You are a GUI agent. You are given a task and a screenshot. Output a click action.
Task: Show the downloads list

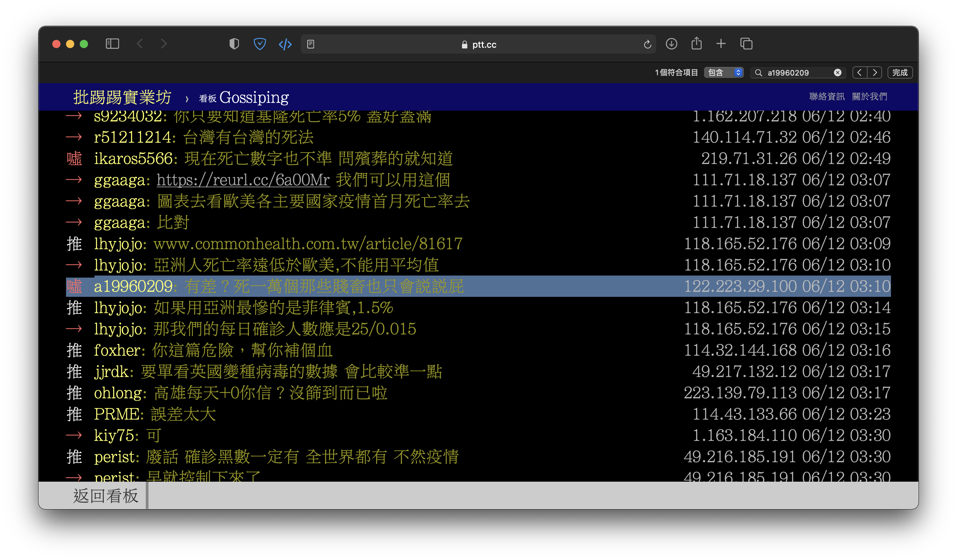671,44
